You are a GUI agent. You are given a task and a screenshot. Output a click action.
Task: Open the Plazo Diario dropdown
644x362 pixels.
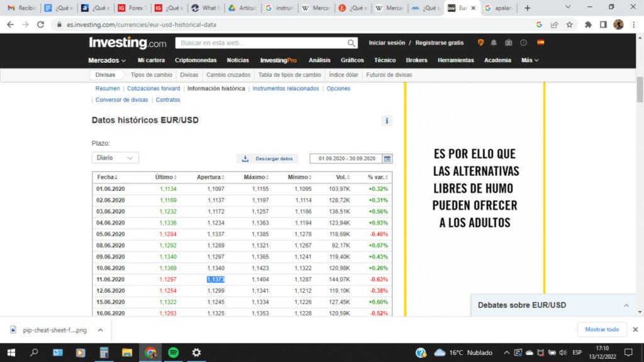coord(115,158)
